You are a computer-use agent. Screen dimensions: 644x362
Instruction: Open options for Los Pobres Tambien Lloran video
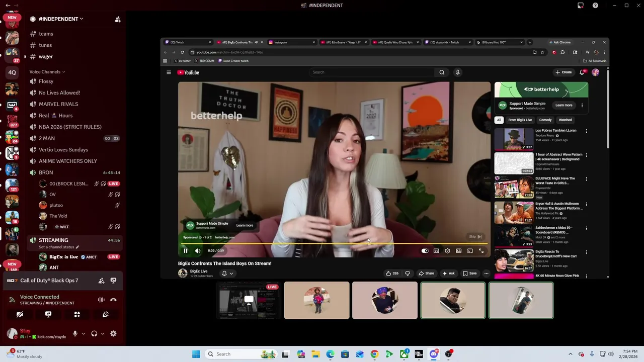tap(586, 131)
